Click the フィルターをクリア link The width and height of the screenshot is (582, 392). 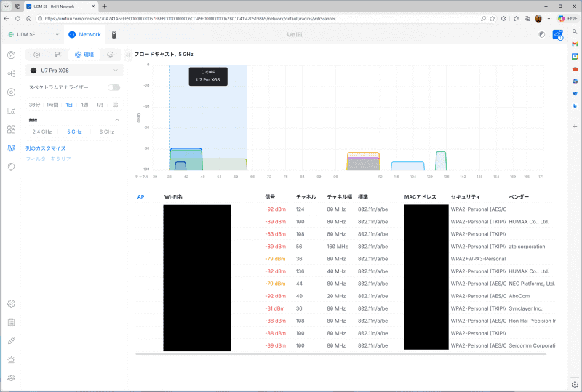coord(48,159)
